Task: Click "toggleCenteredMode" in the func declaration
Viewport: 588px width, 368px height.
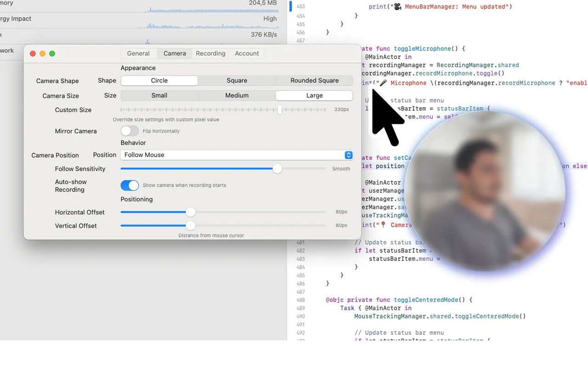Action: [426, 300]
